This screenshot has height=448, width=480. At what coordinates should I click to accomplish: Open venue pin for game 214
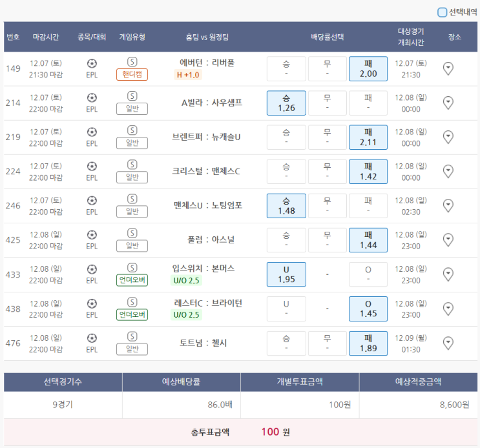click(x=448, y=103)
